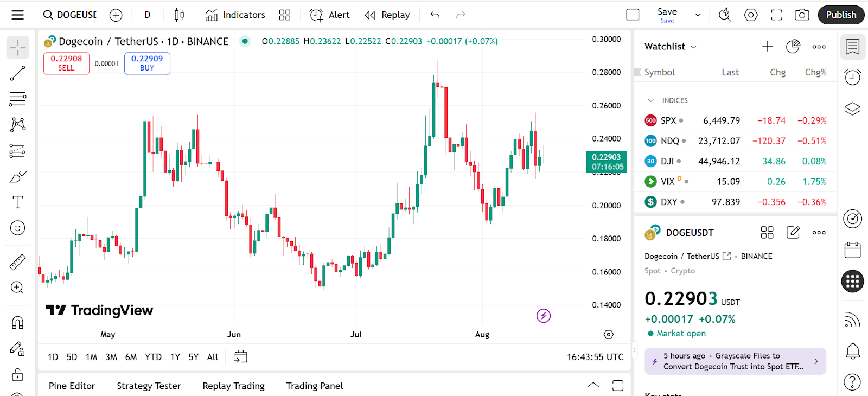The width and height of the screenshot is (868, 396).
Task: Open the Fibonacci retracement tool
Action: pyautogui.click(x=17, y=99)
